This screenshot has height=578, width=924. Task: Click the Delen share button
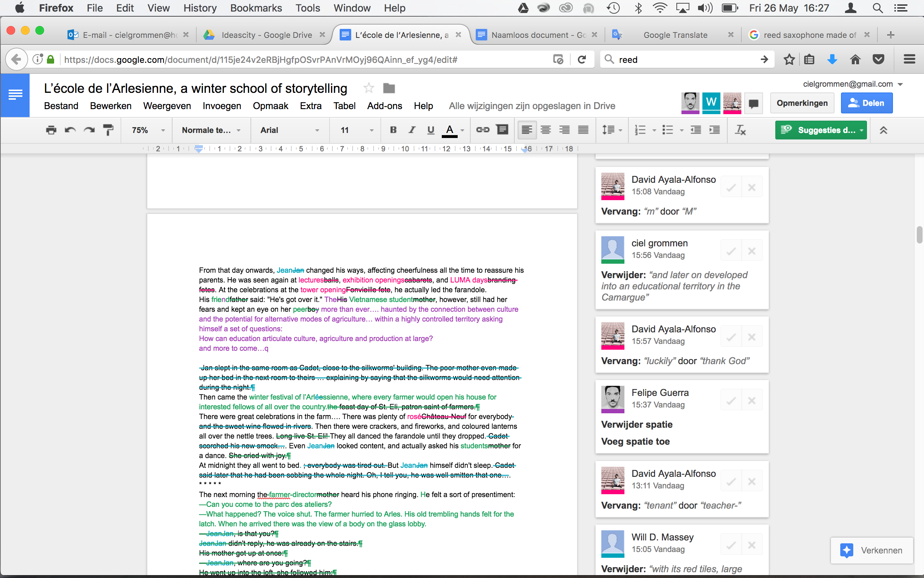[867, 103]
